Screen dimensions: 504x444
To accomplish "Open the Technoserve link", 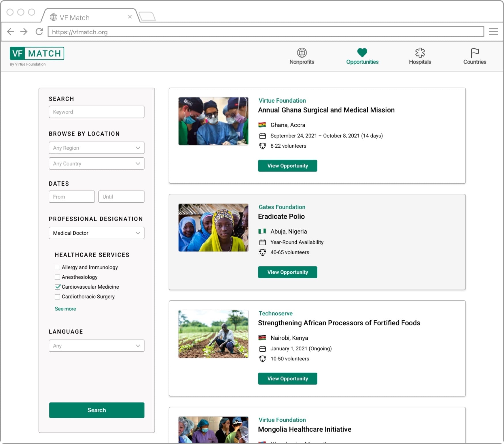I will [276, 313].
